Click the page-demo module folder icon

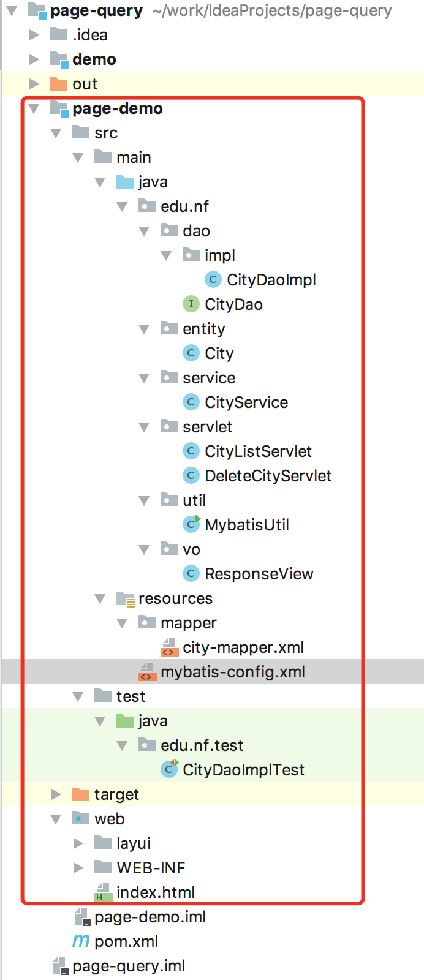59,108
